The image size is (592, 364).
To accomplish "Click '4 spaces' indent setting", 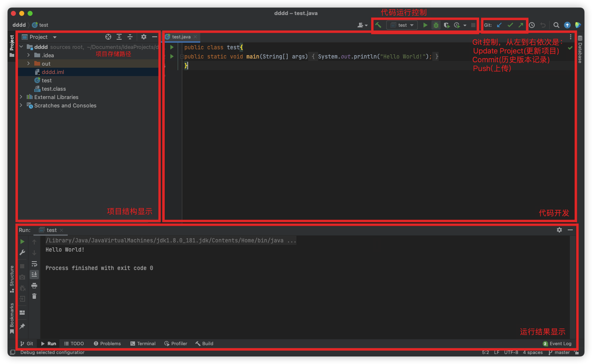I will (533, 352).
